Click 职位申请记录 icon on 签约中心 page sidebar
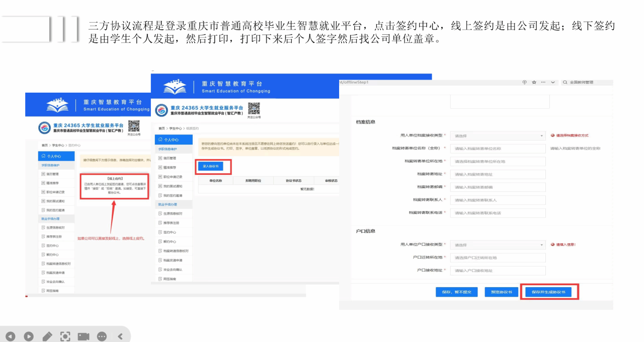 [44, 192]
